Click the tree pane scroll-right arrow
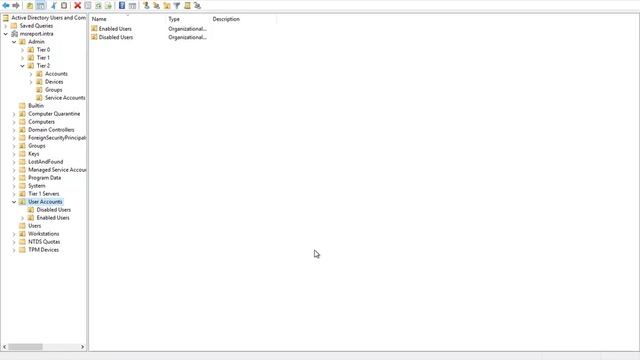The height and width of the screenshot is (360, 640). pos(82,347)
